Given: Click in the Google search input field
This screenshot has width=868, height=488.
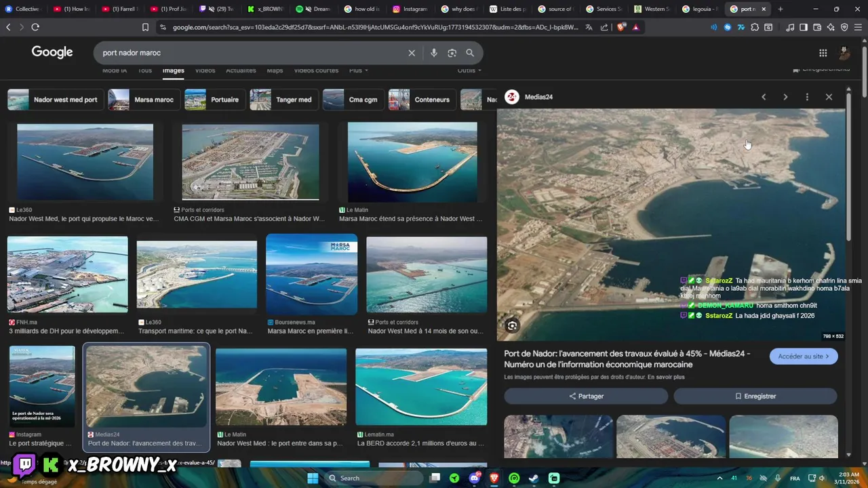Looking at the screenshot, I should click(x=251, y=53).
